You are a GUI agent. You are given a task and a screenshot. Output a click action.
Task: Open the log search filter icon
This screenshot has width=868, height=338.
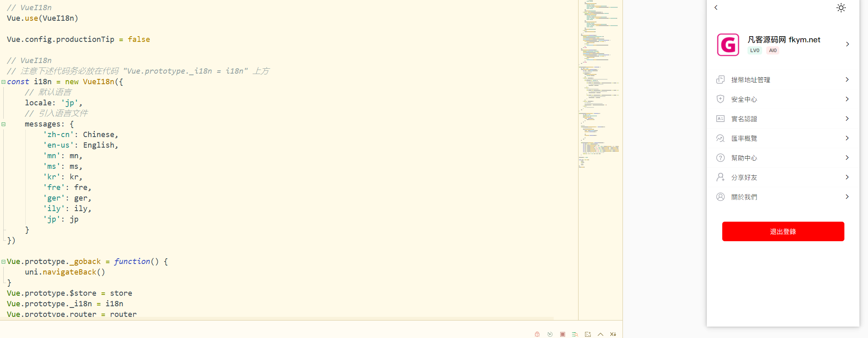(x=575, y=334)
